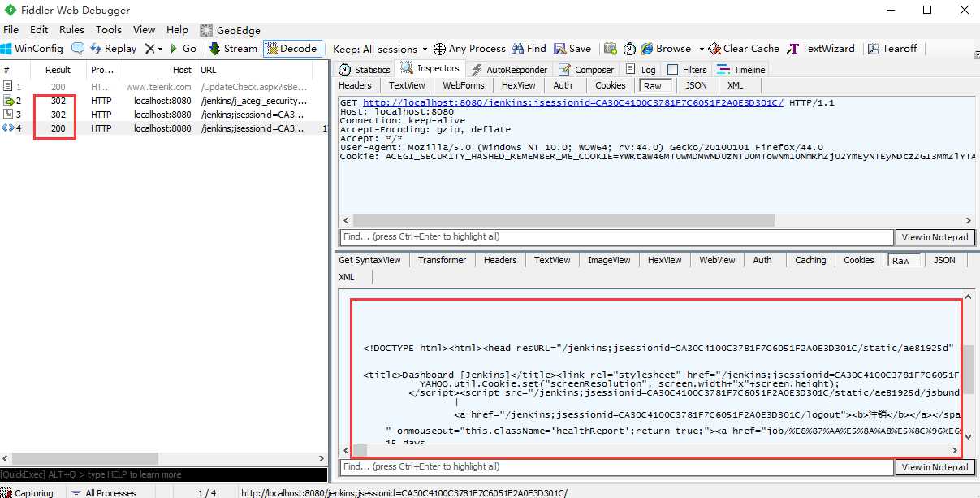Open the Tools menu
The width and height of the screenshot is (980, 498).
click(109, 30)
